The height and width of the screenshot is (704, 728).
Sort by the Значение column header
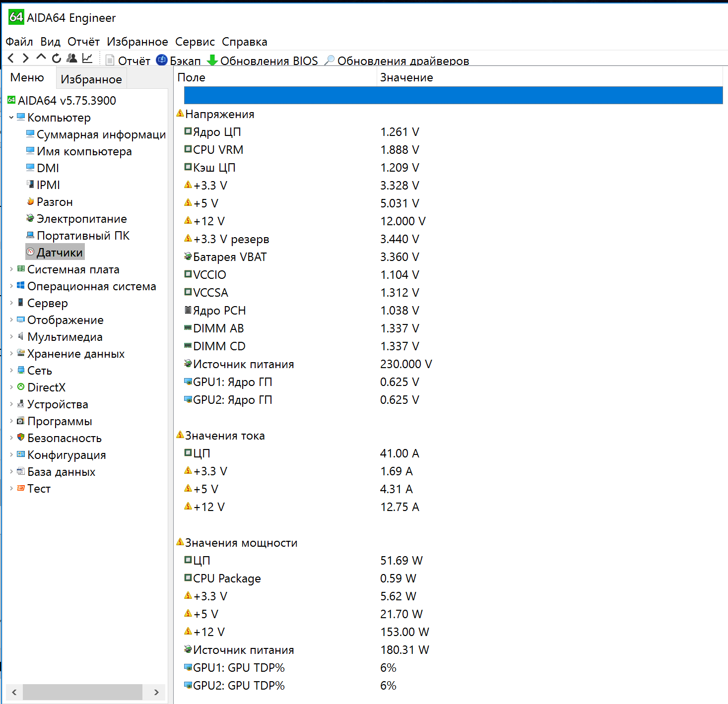(550, 77)
